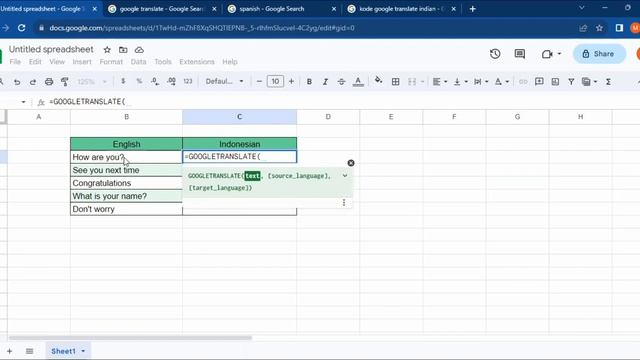Open the zoom level dropdown

(x=92, y=82)
